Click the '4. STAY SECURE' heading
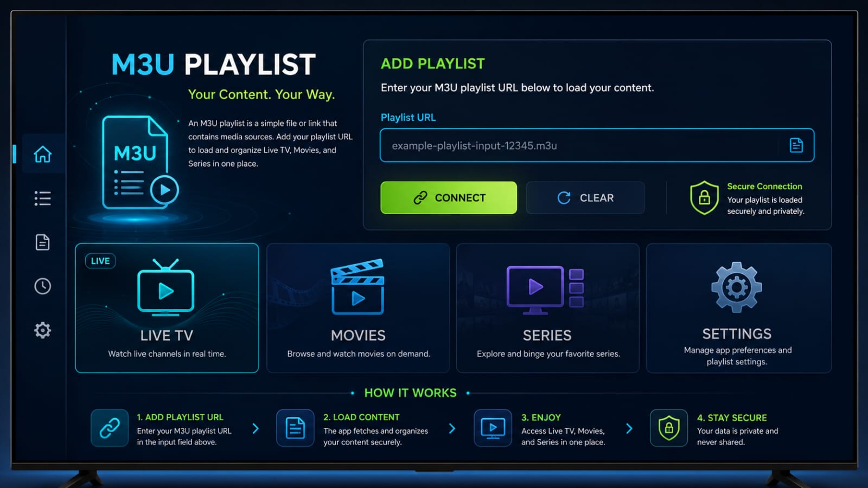The height and width of the screenshot is (488, 868). click(732, 418)
